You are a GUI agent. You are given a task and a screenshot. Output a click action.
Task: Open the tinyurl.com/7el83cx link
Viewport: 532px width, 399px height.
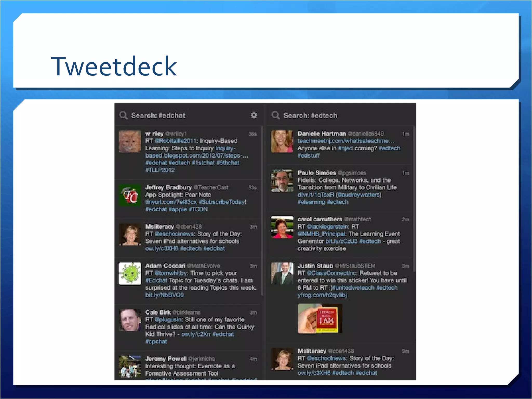(171, 202)
